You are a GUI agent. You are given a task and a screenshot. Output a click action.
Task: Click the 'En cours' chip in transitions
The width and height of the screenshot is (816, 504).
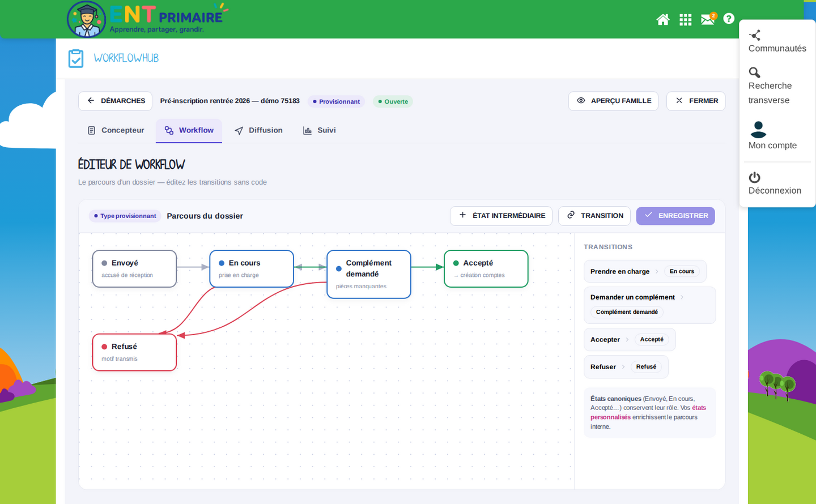tap(682, 271)
